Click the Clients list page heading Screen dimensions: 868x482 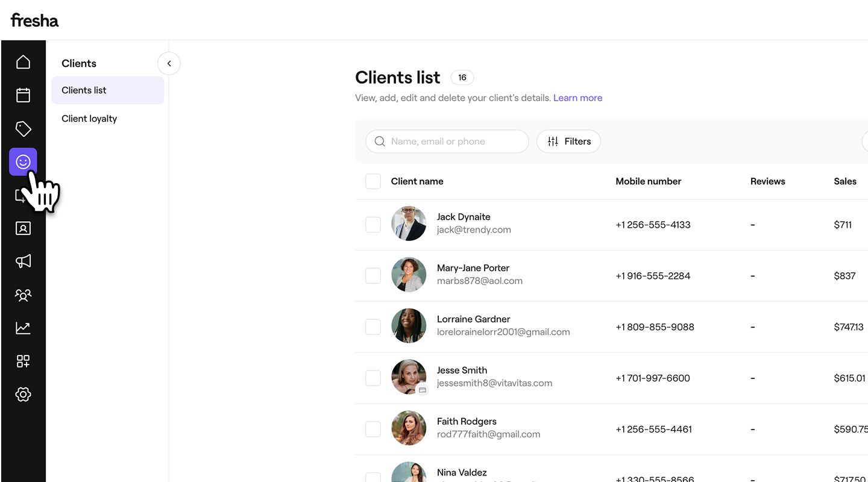click(398, 77)
